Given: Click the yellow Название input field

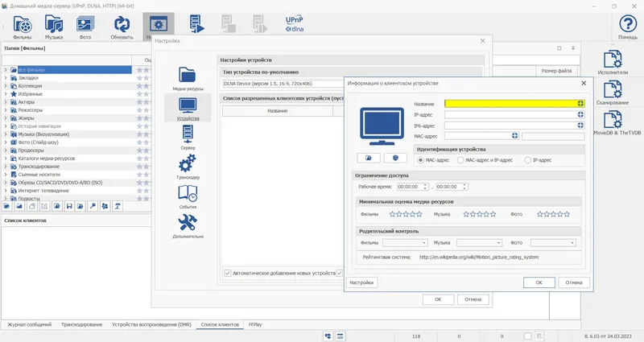Looking at the screenshot, I should coord(510,103).
